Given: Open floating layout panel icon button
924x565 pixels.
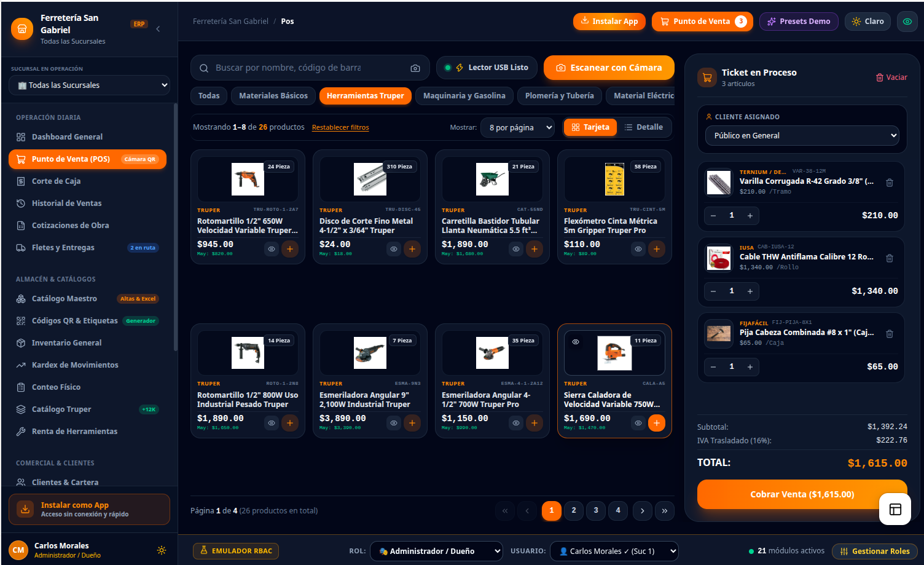Looking at the screenshot, I should [x=895, y=509].
